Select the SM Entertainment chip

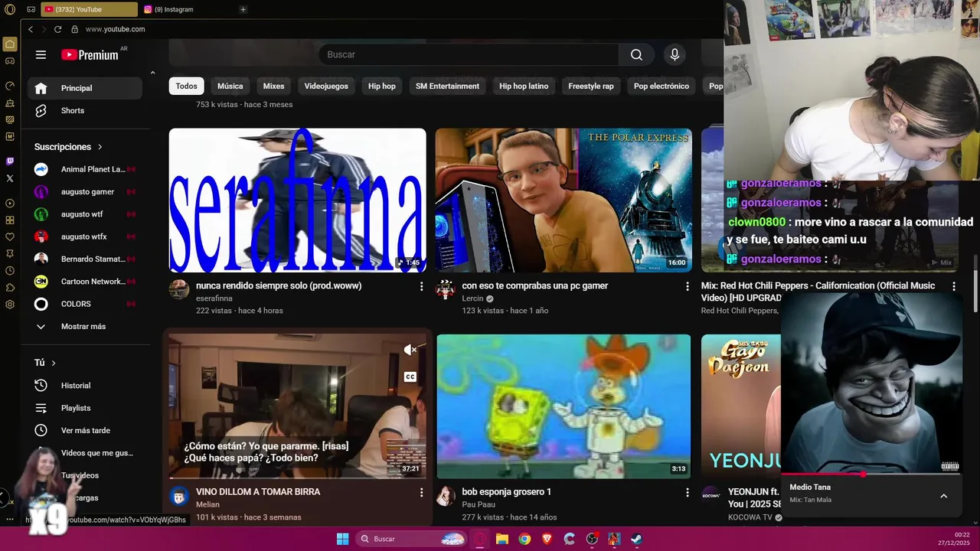pos(447,86)
